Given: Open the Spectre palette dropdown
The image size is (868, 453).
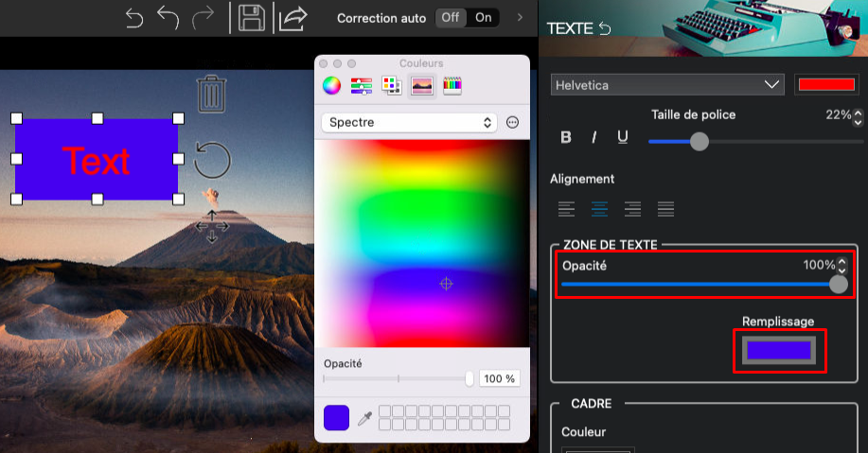Looking at the screenshot, I should click(409, 122).
